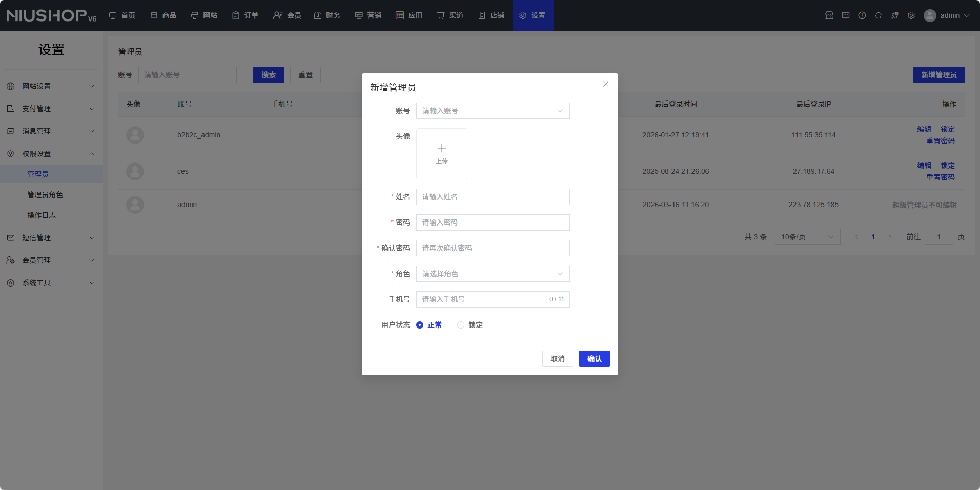Open the 账号 dropdown in dialog

(492, 111)
